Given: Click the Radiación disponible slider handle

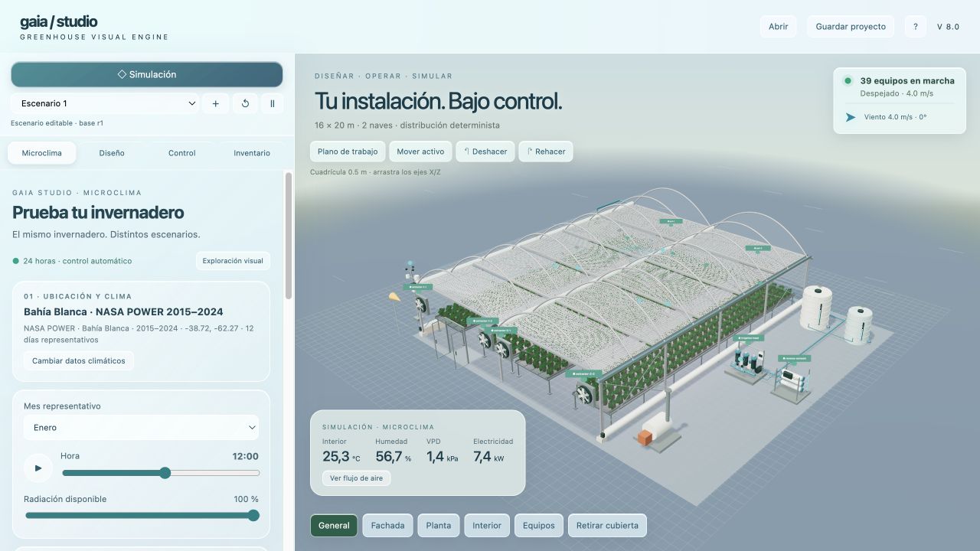Looking at the screenshot, I should 253,515.
